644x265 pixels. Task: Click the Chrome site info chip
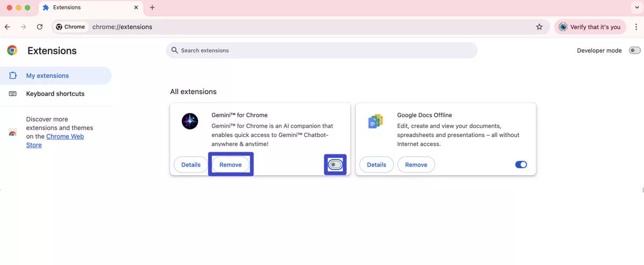(70, 27)
